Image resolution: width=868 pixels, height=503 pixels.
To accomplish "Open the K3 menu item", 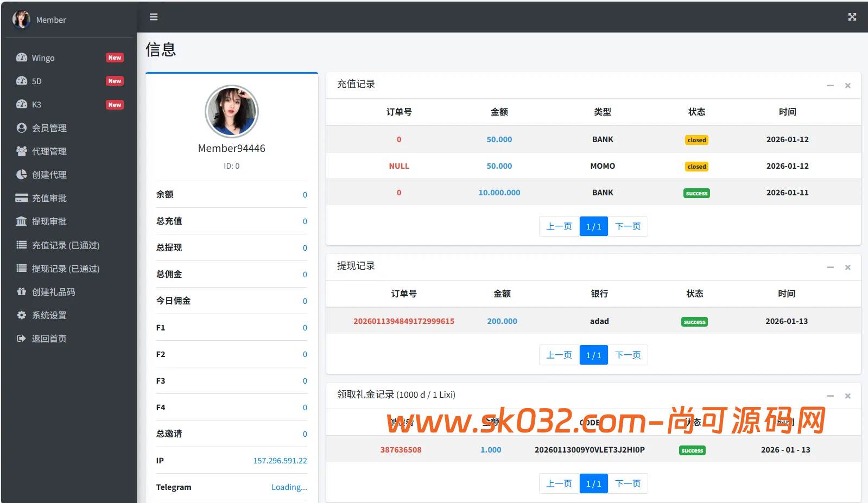I will coord(69,104).
